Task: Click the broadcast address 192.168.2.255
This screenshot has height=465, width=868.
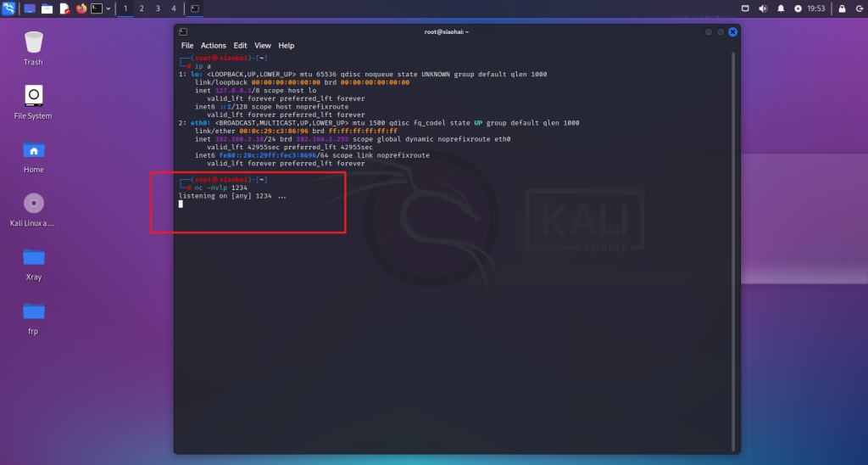Action: click(x=322, y=139)
